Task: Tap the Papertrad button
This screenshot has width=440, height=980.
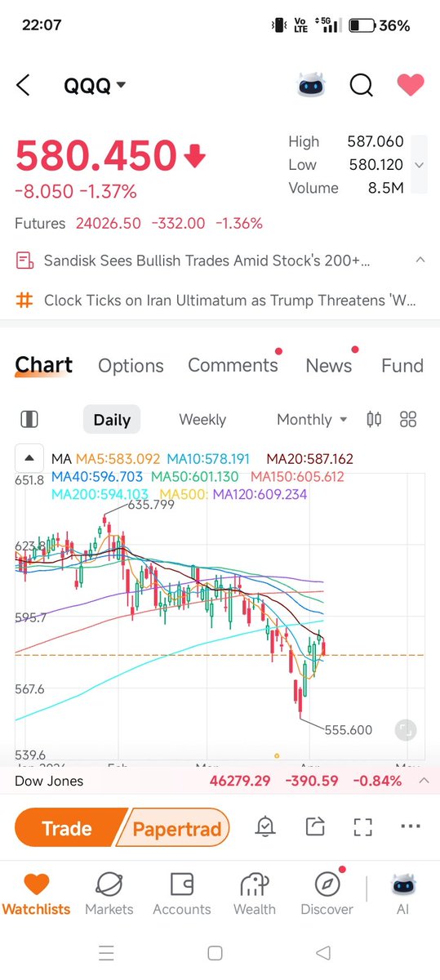Action: pos(175,829)
